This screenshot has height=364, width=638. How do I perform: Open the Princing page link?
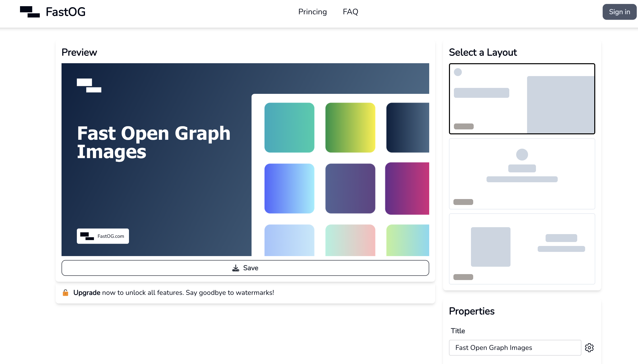pos(312,12)
